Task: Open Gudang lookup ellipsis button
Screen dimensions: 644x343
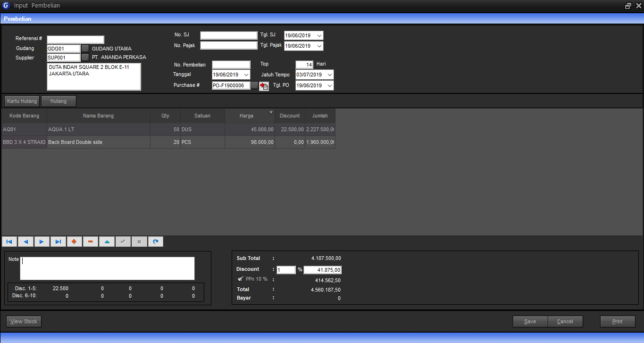Action: (85, 49)
